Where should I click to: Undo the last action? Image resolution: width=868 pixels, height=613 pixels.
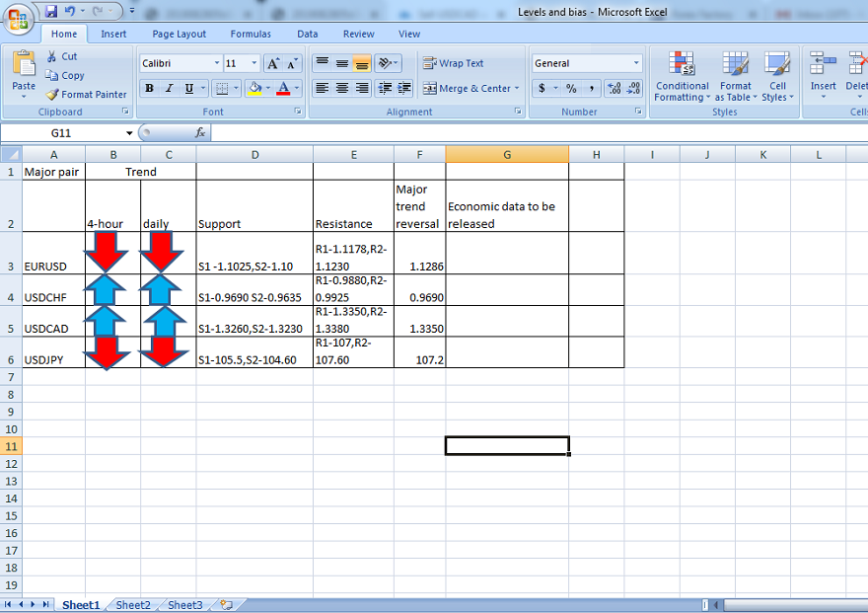[x=70, y=11]
